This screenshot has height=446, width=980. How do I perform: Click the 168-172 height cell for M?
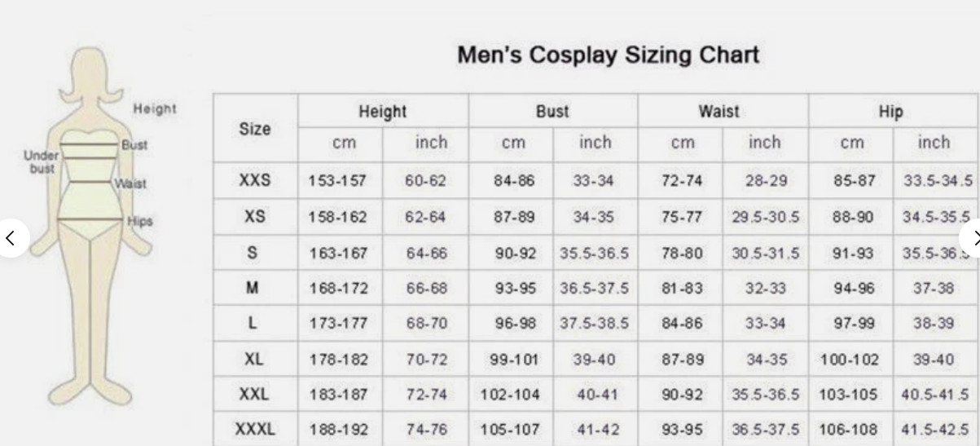point(339,289)
